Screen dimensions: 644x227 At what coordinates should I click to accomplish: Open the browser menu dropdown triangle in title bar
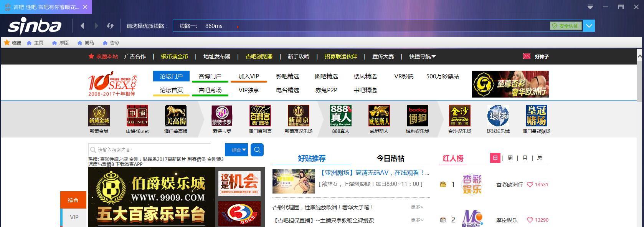pos(590,7)
